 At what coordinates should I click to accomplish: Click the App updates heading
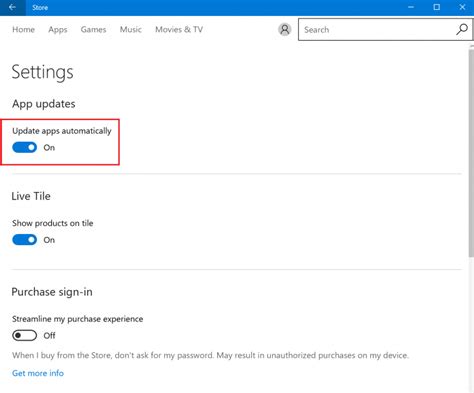(x=44, y=104)
